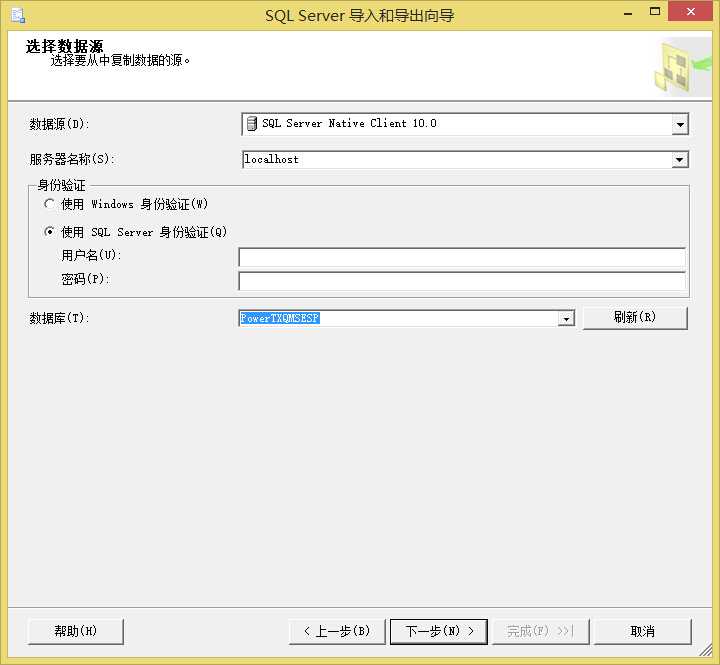This screenshot has height=665, width=720.
Task: Click the 选择数据源 heading
Action: click(64, 46)
